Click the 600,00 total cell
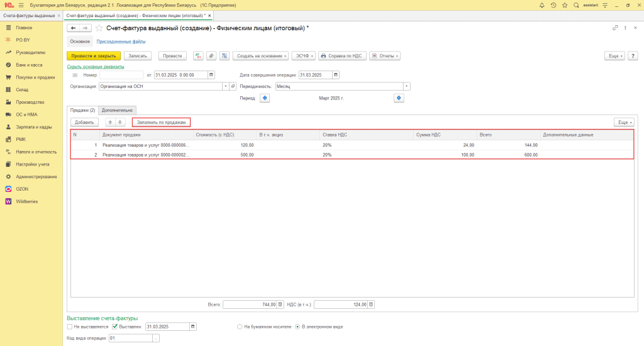 point(508,155)
